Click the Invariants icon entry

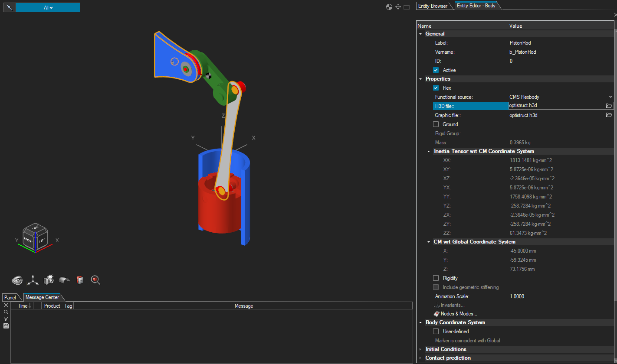click(x=449, y=305)
